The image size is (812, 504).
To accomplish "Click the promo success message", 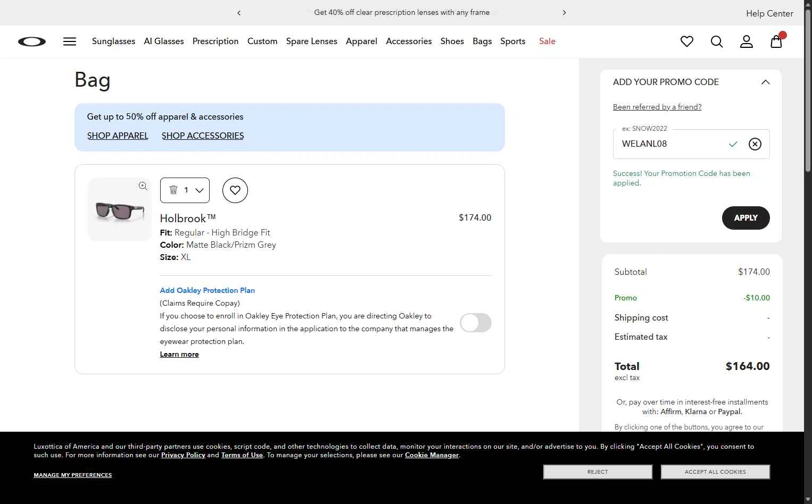I will (x=682, y=178).
